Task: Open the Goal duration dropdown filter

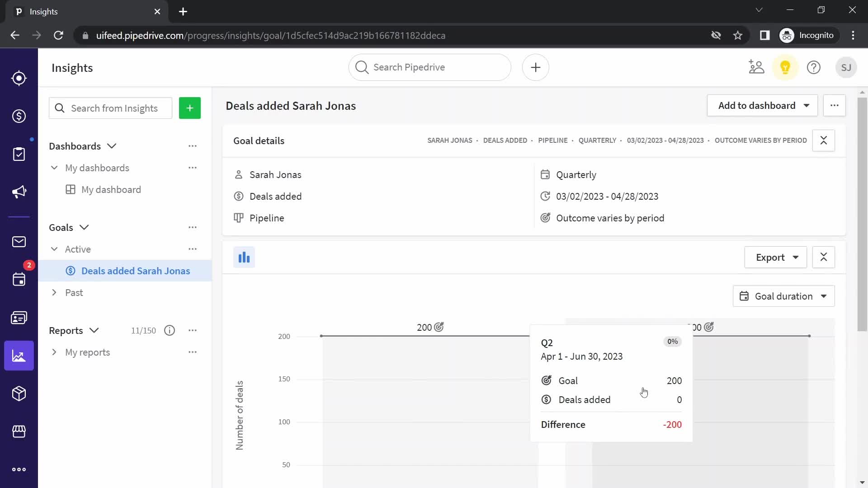Action: (784, 296)
